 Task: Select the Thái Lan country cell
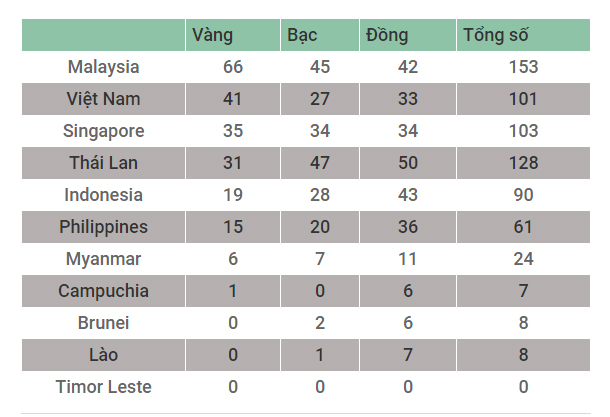click(103, 163)
